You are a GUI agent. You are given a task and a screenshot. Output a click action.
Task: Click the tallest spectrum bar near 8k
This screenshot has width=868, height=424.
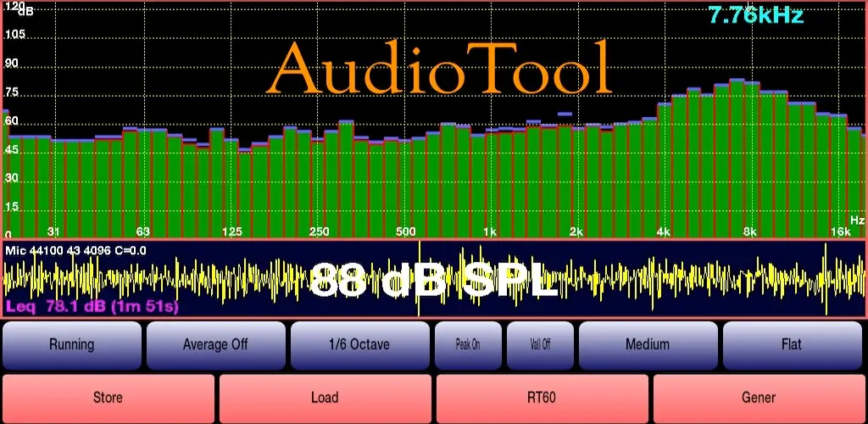tap(737, 159)
